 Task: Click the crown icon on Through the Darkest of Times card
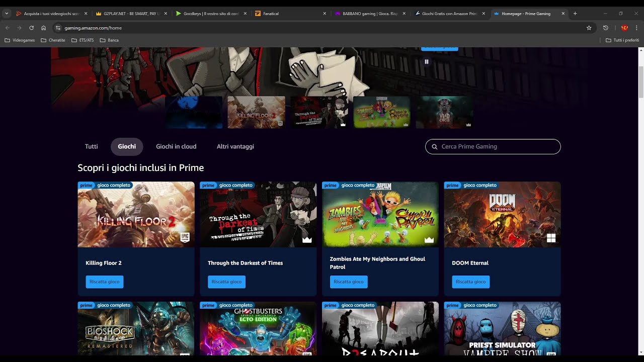(x=307, y=240)
